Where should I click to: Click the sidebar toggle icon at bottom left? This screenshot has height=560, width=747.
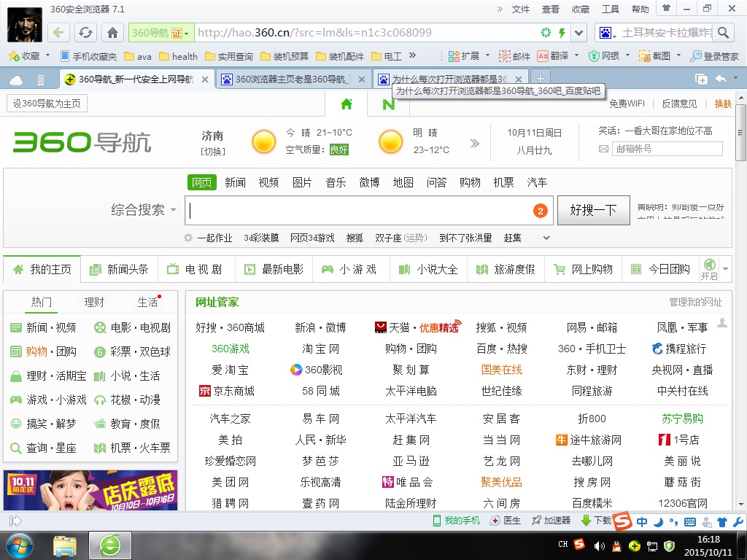[15, 521]
